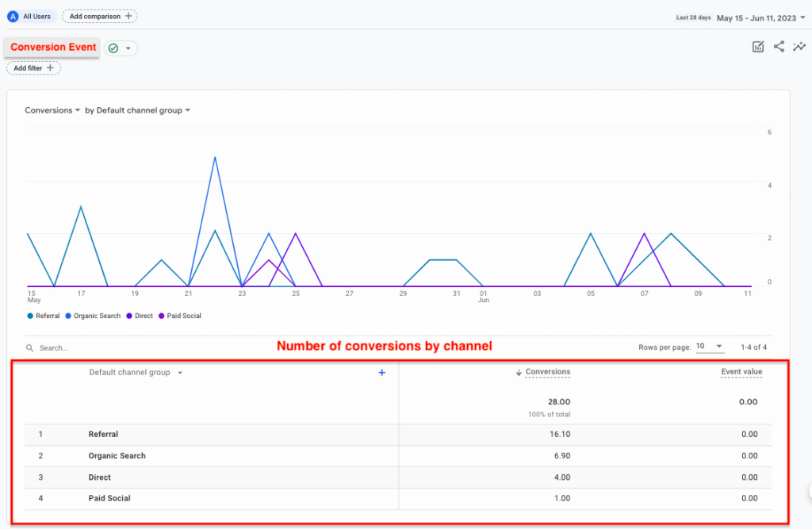Click the All Users segment badge

(32, 16)
